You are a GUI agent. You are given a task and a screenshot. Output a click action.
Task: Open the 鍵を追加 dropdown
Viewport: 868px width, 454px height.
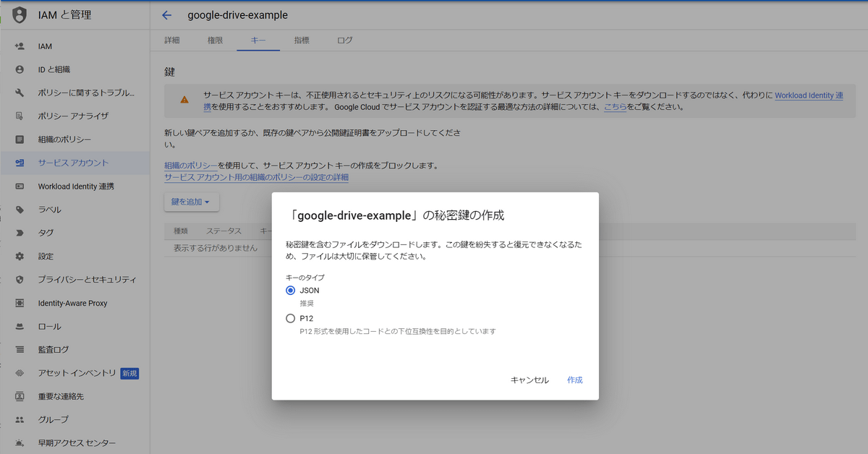(191, 202)
